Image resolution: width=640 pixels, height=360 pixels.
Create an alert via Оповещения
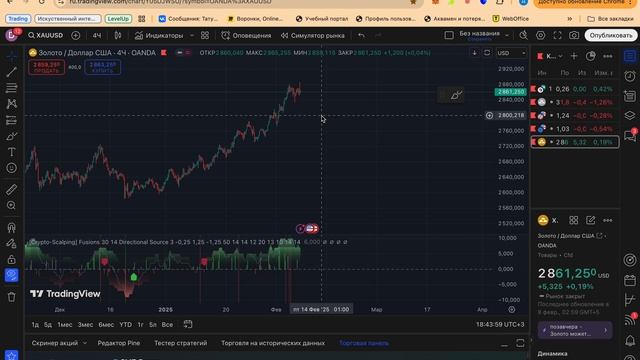pos(246,36)
